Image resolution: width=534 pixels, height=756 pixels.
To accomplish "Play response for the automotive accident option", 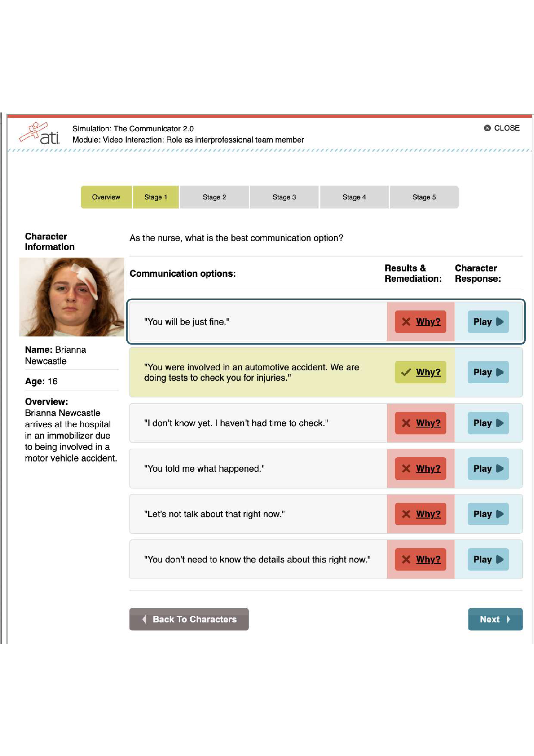I will click(x=488, y=372).
